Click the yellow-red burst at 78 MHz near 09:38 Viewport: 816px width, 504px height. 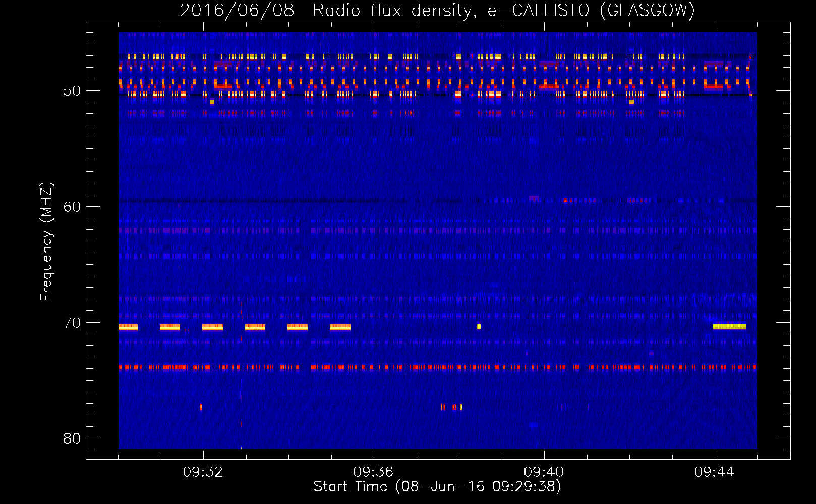pos(457,407)
